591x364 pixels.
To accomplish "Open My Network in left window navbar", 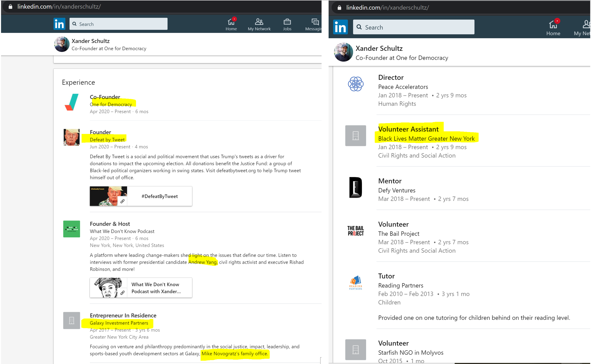I will point(259,24).
